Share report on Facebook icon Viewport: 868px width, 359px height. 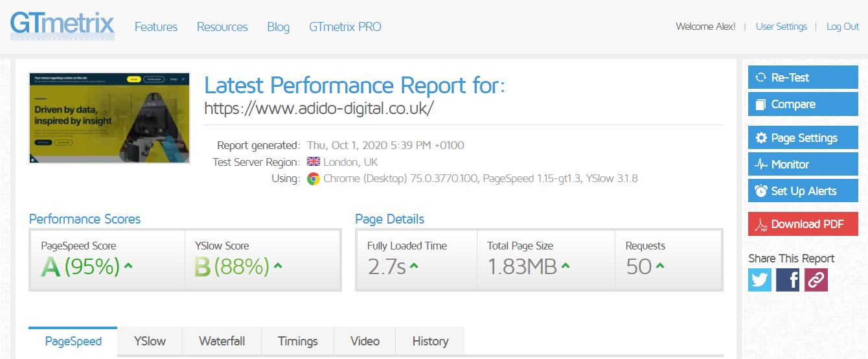[788, 280]
